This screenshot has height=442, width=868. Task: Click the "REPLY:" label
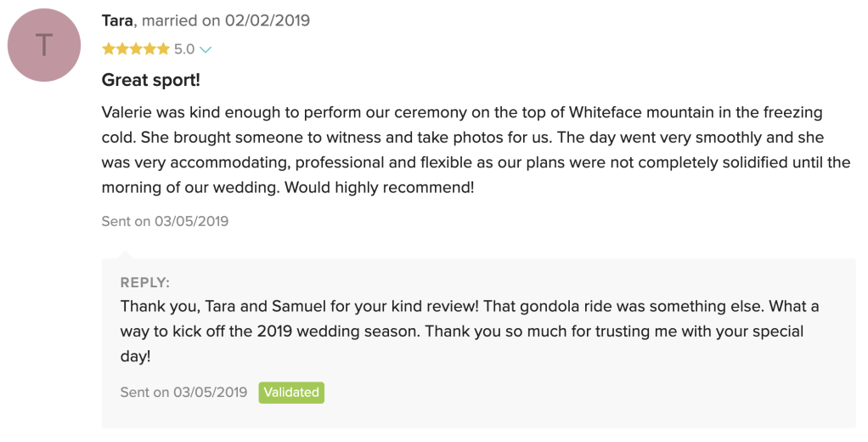[145, 283]
